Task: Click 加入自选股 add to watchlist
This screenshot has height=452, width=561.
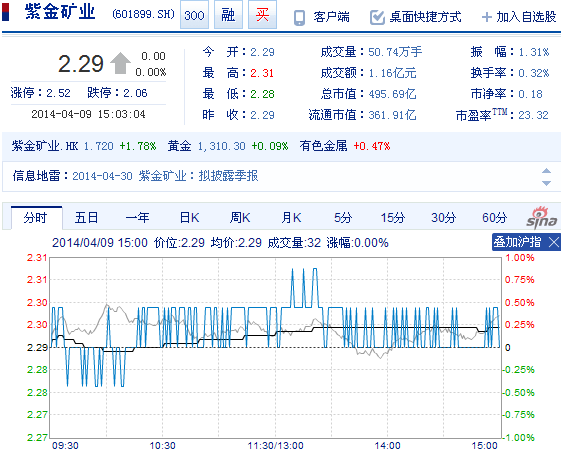Action: pos(526,17)
